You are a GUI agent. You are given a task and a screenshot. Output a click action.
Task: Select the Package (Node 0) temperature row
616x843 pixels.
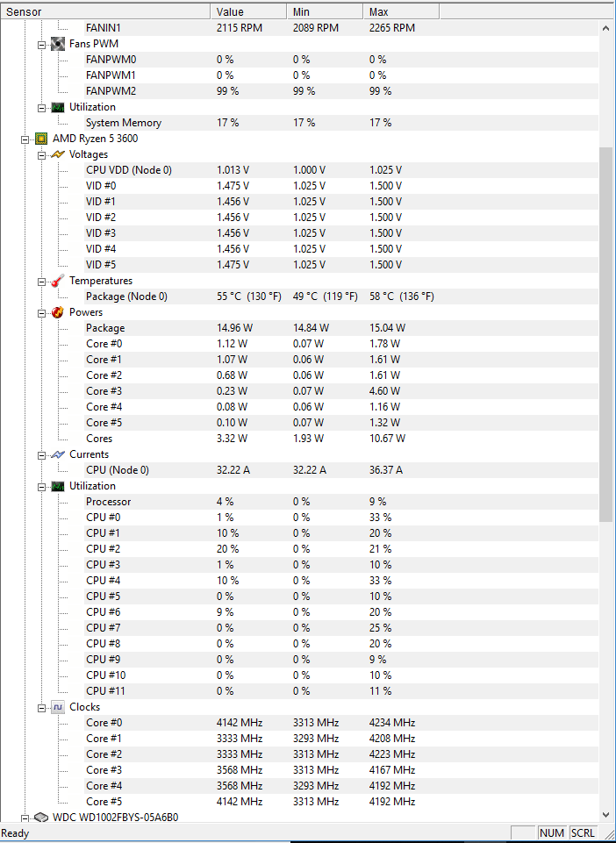299,296
